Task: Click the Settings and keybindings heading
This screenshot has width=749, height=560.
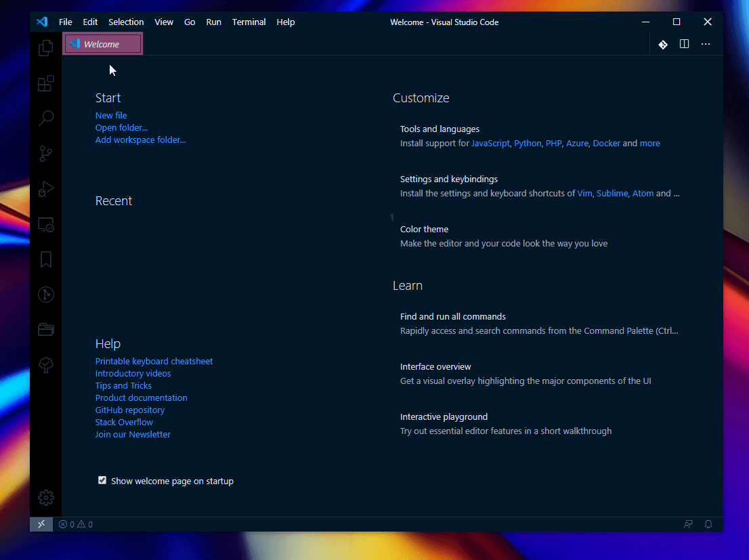Action: click(x=448, y=179)
